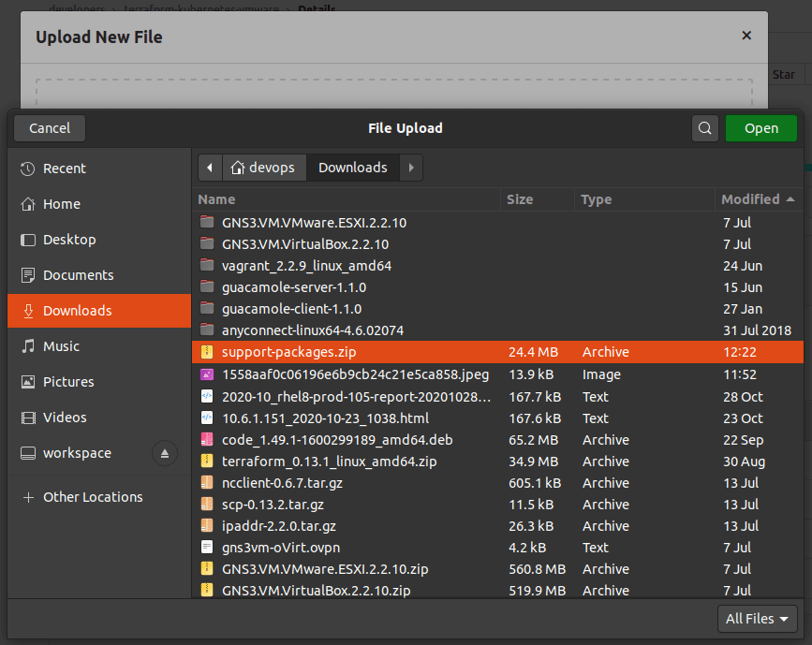
Task: Sort the list by Size column
Action: point(520,199)
